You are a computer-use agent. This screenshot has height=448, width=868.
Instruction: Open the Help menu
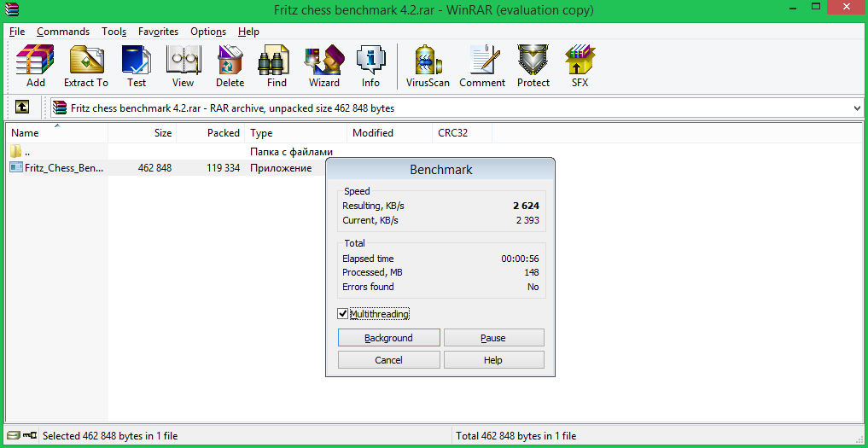[x=248, y=32]
